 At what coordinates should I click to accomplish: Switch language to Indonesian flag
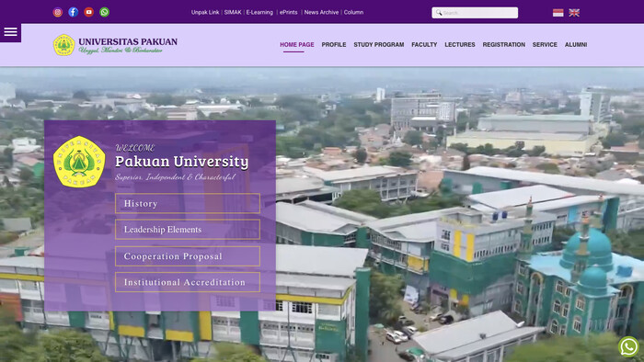click(558, 13)
